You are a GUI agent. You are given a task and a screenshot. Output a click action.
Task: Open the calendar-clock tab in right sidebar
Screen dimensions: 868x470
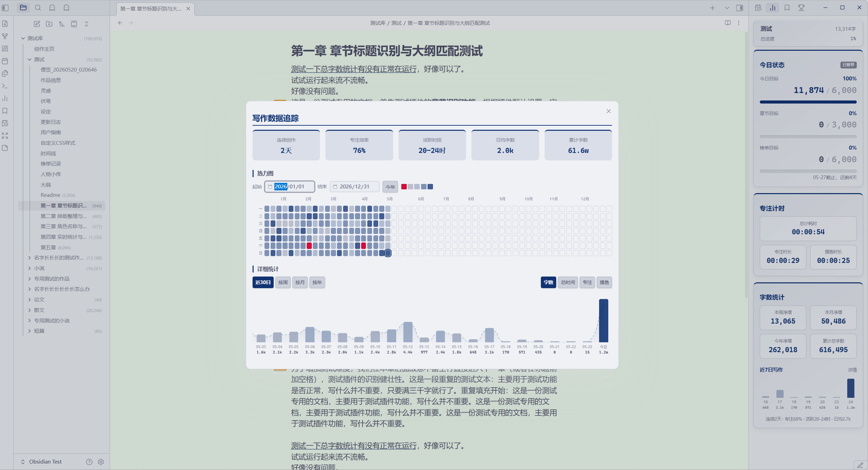point(758,8)
